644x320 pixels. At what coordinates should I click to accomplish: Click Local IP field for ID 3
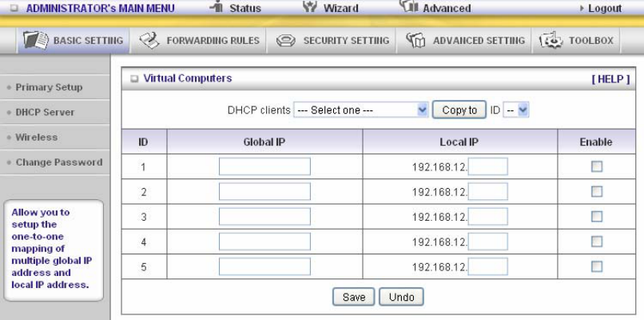[488, 217]
